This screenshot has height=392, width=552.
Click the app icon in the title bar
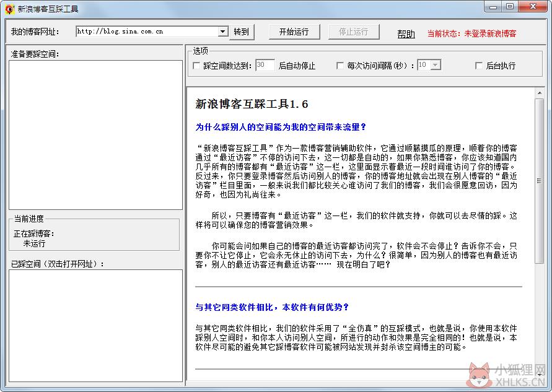pyautogui.click(x=9, y=9)
